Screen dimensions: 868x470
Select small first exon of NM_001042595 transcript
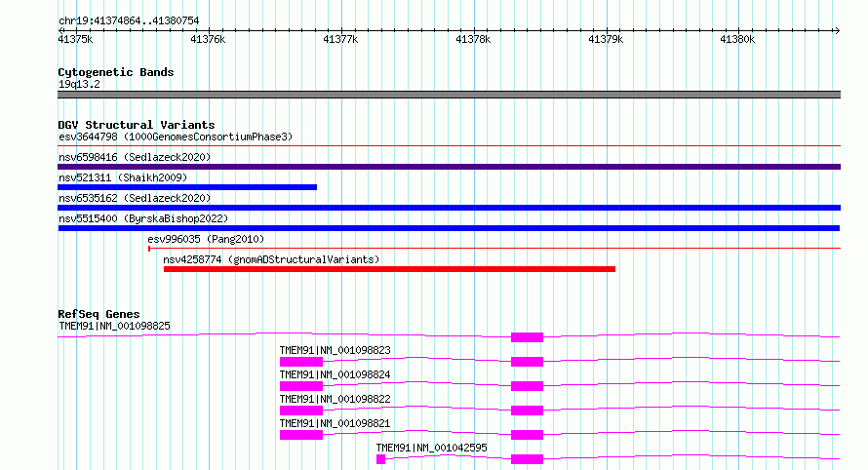[x=381, y=459]
